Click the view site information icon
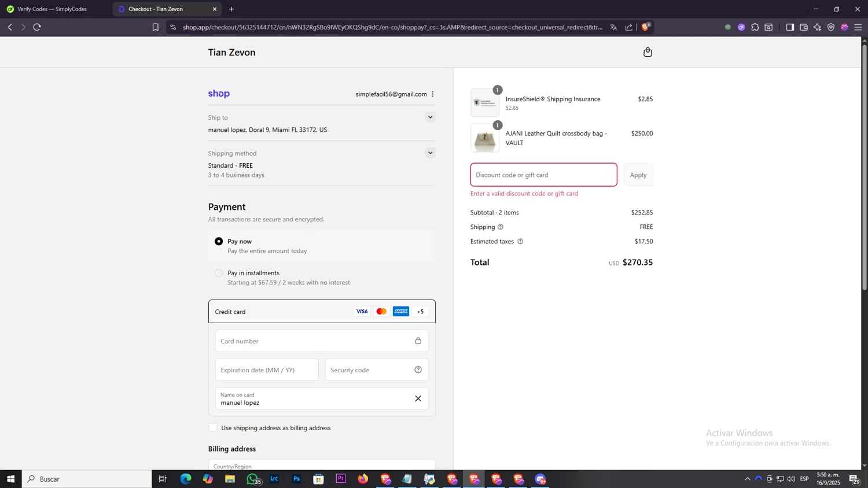Viewport: 868px width, 488px height. pyautogui.click(x=173, y=27)
